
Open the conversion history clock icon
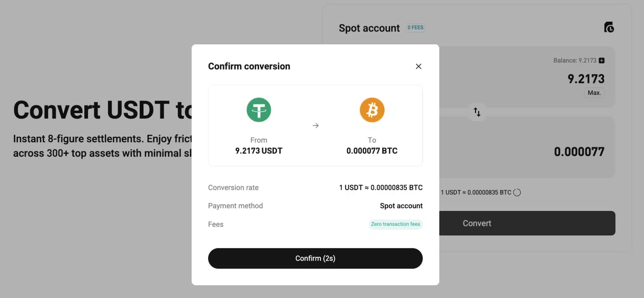click(609, 27)
